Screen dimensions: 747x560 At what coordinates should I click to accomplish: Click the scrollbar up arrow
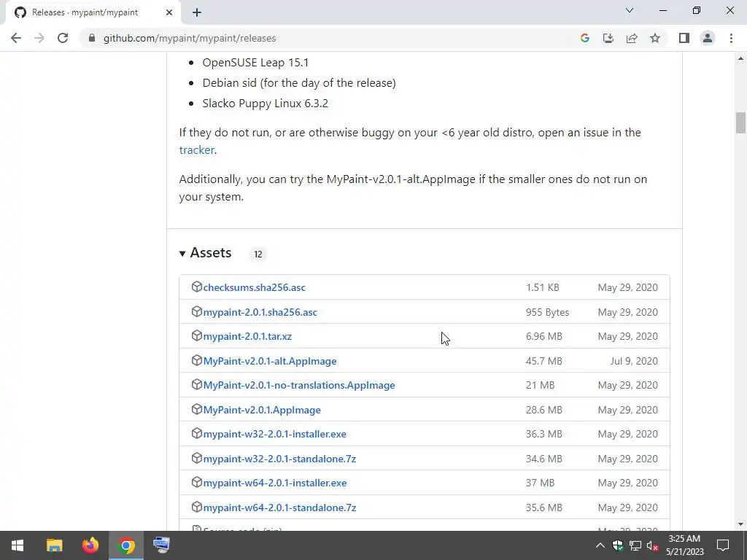click(x=740, y=58)
